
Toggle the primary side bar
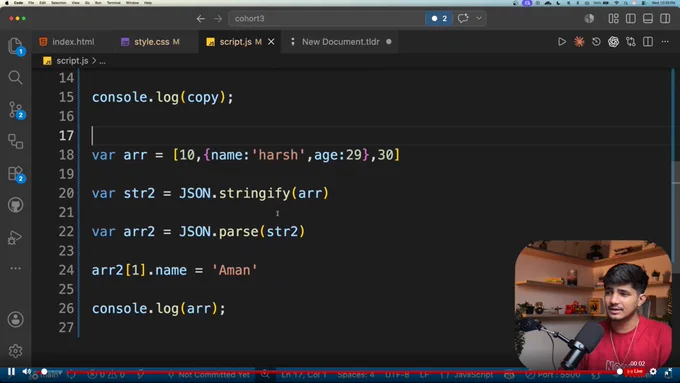[631, 19]
